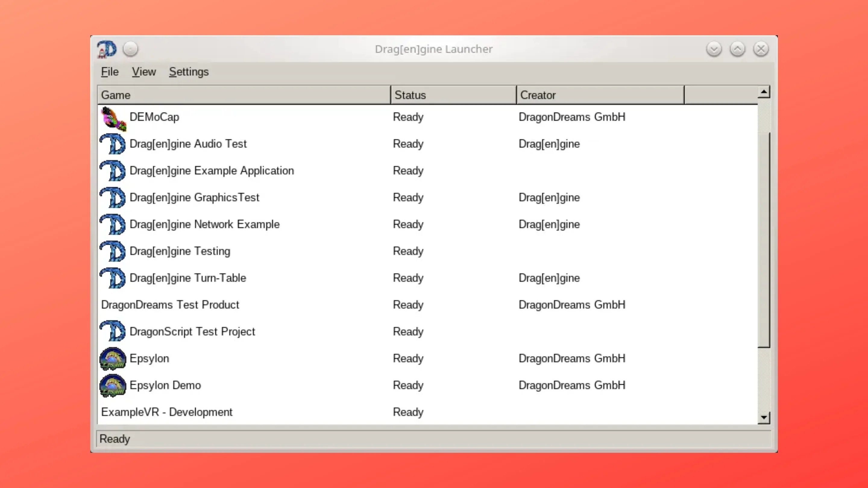Open the File menu
The height and width of the screenshot is (488, 868).
(109, 72)
